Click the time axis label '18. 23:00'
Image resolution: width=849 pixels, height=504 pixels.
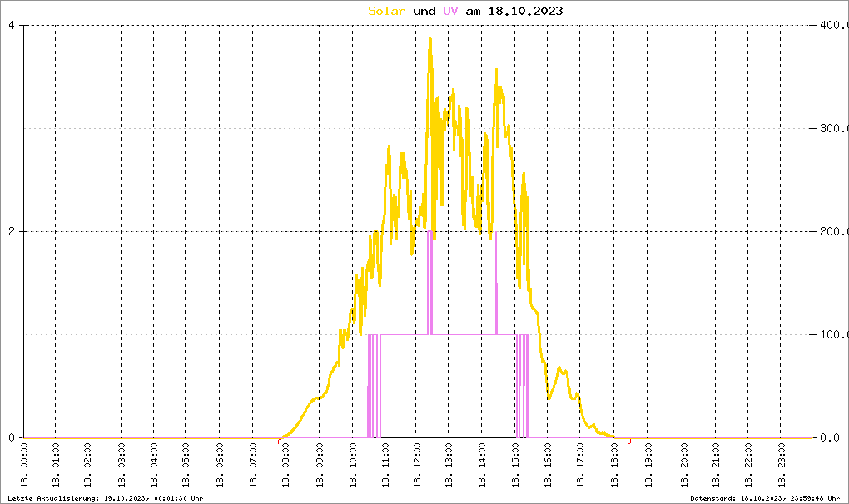pyautogui.click(x=781, y=465)
